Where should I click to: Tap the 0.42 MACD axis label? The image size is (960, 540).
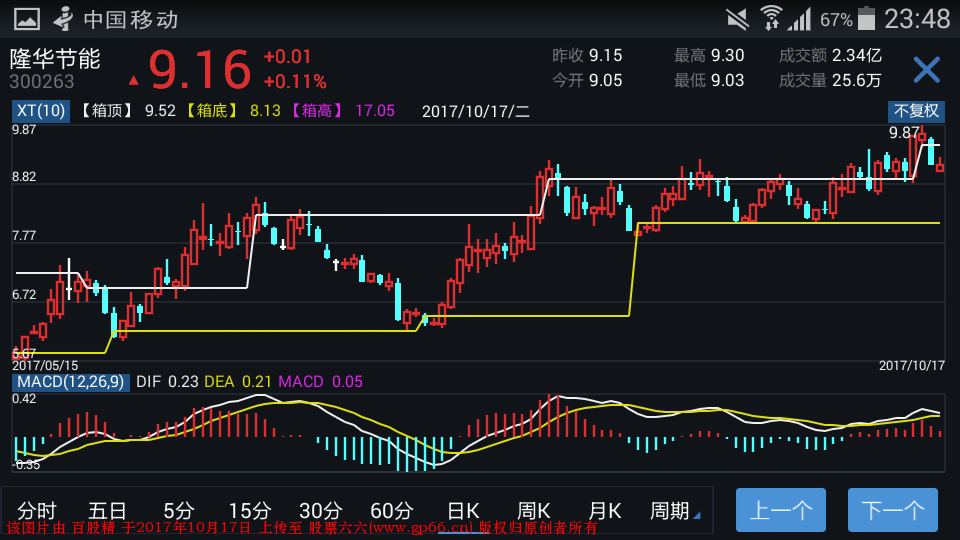[24, 399]
